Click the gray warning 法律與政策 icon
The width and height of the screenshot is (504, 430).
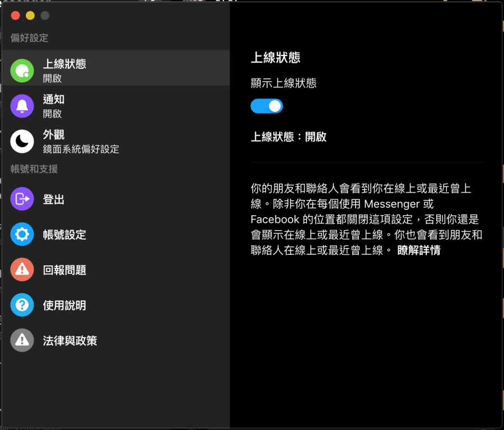click(22, 340)
